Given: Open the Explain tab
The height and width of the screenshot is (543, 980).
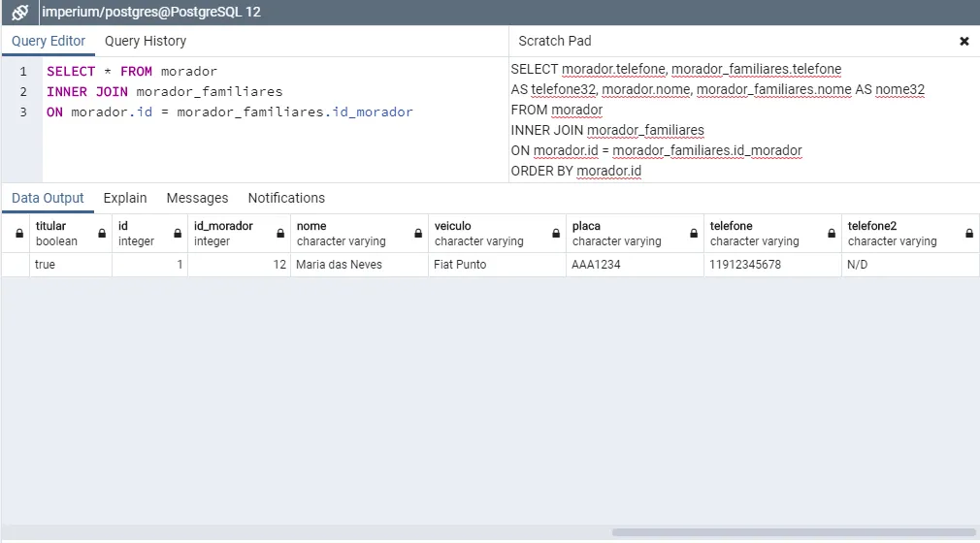Looking at the screenshot, I should click(x=125, y=198).
